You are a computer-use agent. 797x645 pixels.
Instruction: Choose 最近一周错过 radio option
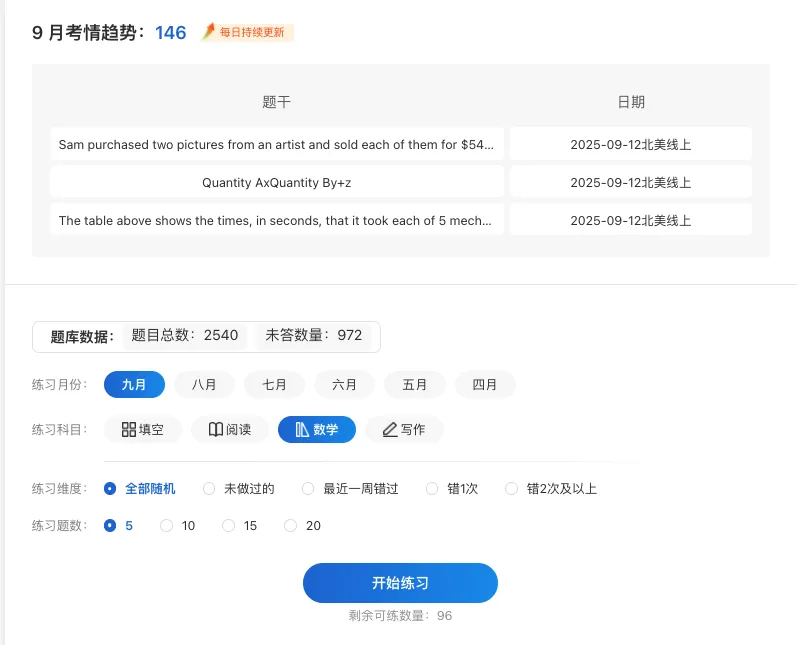pyautogui.click(x=308, y=489)
